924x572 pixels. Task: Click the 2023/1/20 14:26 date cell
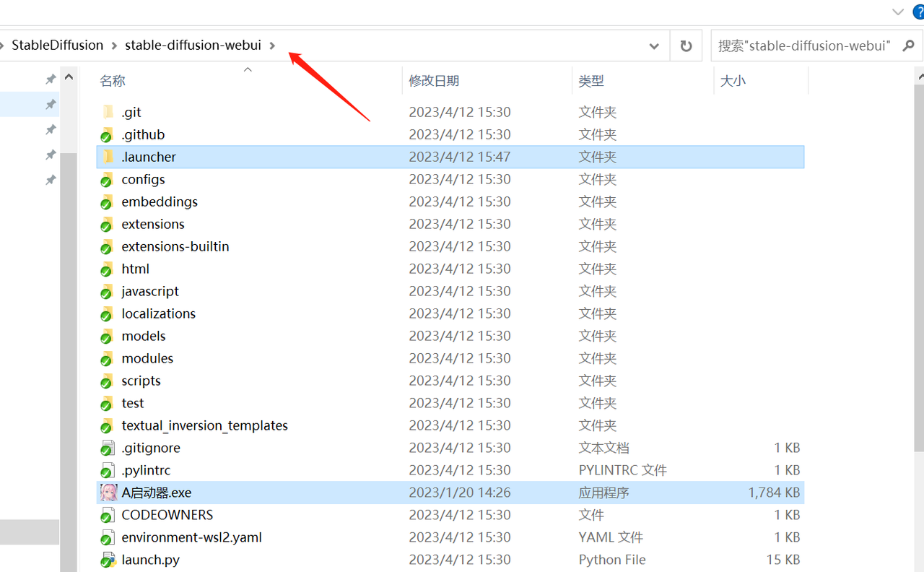[460, 493]
